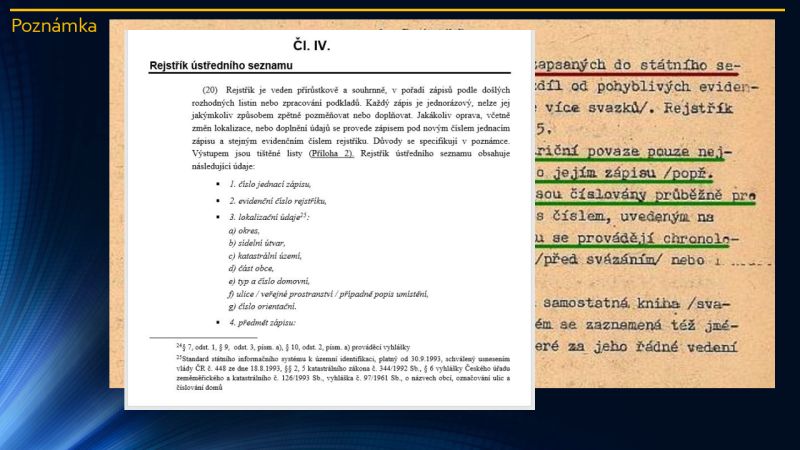The width and height of the screenshot is (800, 450).
Task: Click footnote 25 starting 'Standard státního informačního'
Action: point(343,373)
